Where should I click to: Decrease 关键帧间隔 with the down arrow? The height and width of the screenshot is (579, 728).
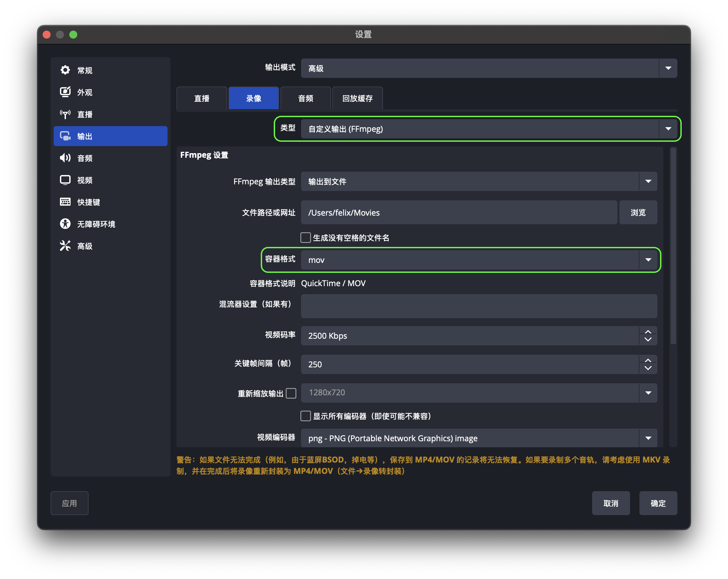coord(648,368)
